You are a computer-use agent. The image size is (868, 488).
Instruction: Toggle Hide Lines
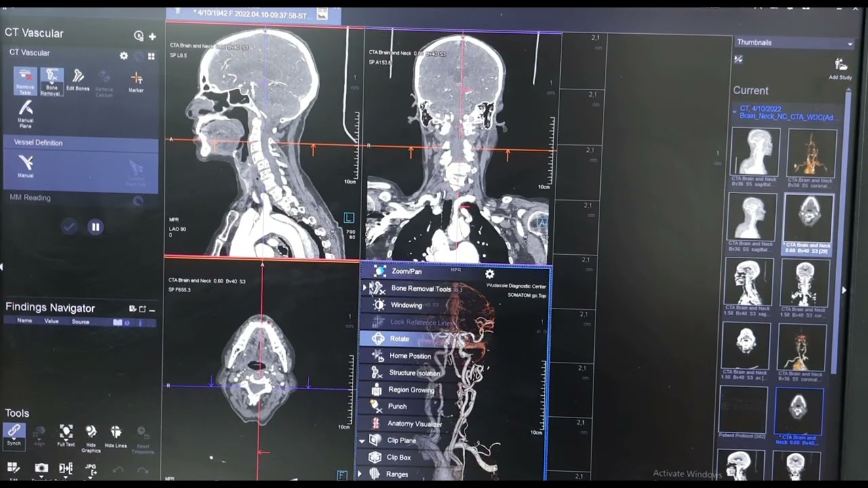(116, 436)
